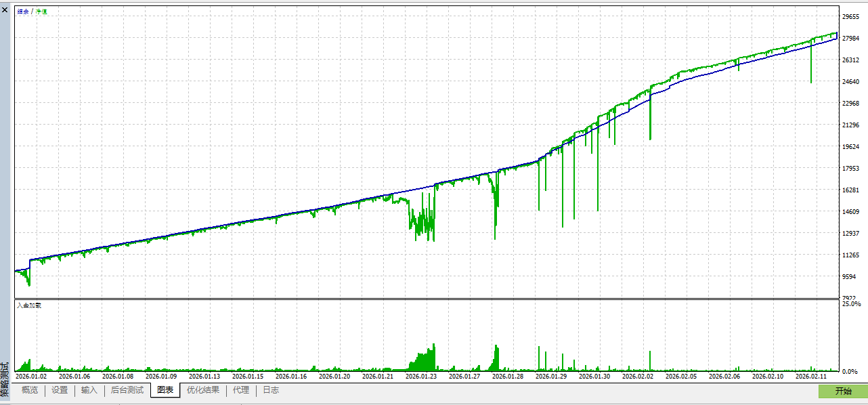Select the 图表 tab
Image resolution: width=868 pixels, height=405 pixels.
click(x=165, y=390)
